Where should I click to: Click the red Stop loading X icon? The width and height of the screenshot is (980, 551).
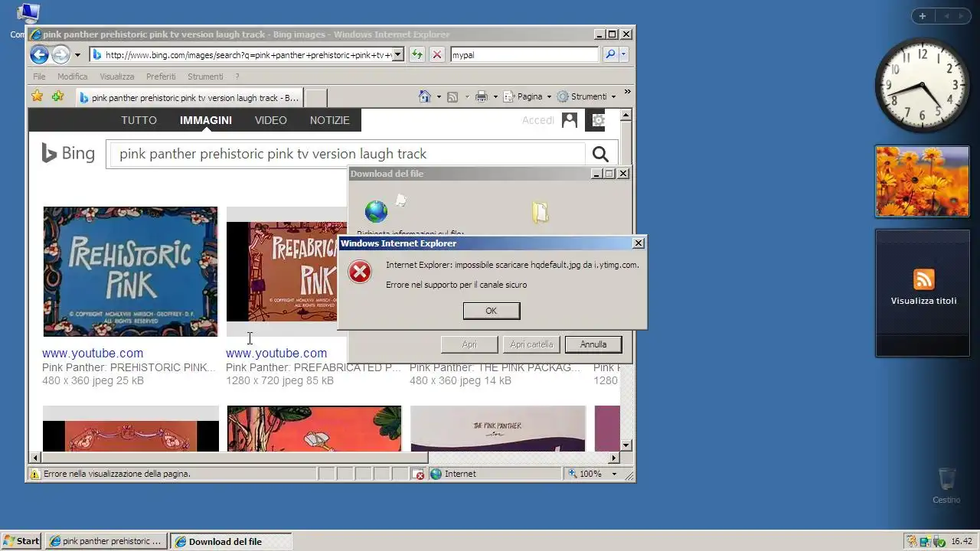pyautogui.click(x=436, y=54)
